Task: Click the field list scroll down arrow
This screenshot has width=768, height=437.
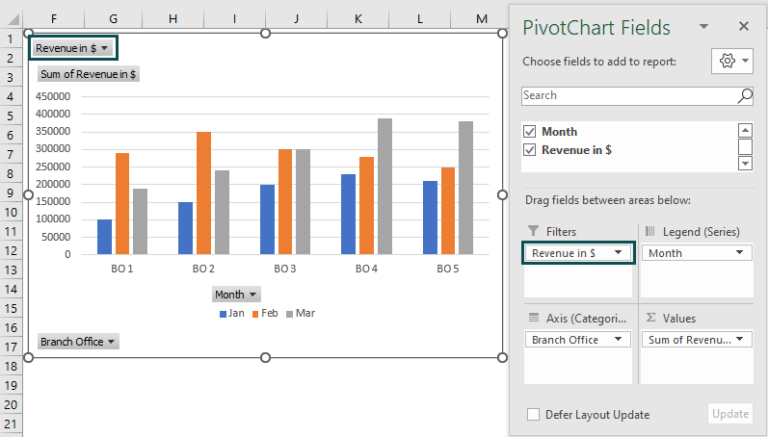Action: [745, 164]
